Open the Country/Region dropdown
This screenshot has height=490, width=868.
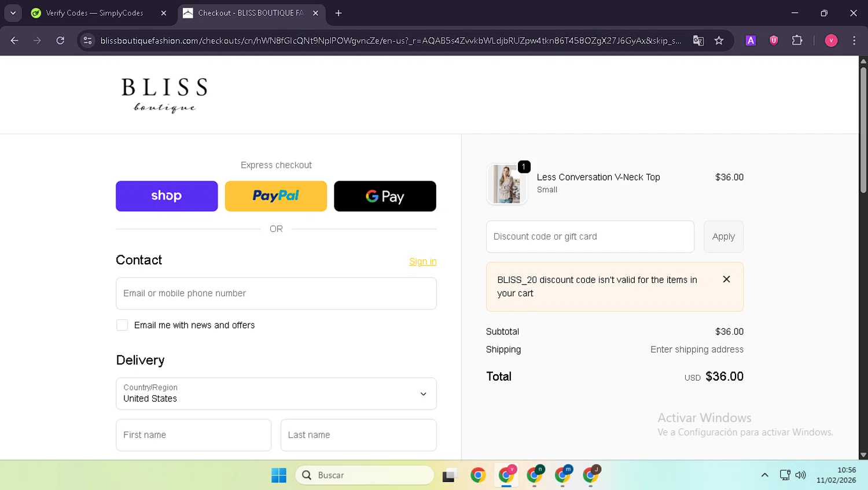coord(276,393)
